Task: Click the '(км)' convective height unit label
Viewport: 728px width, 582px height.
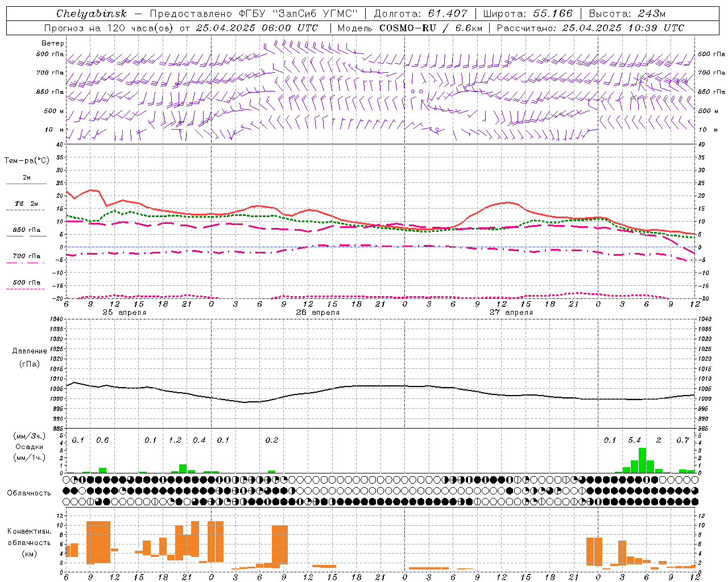Action: point(29,553)
